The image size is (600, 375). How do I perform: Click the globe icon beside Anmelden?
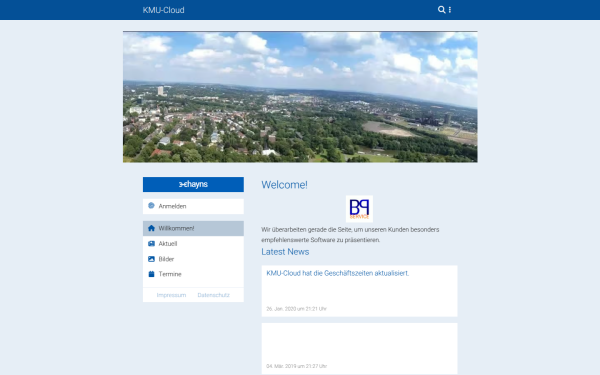151,206
